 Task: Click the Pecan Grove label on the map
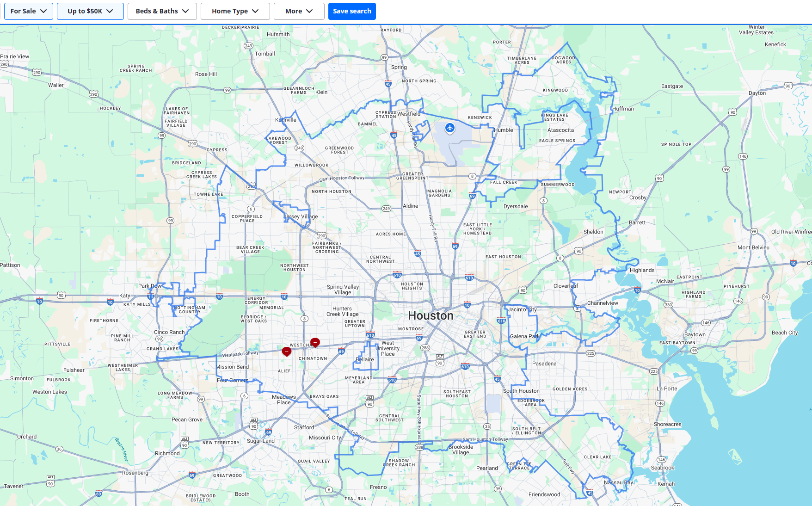tap(187, 420)
